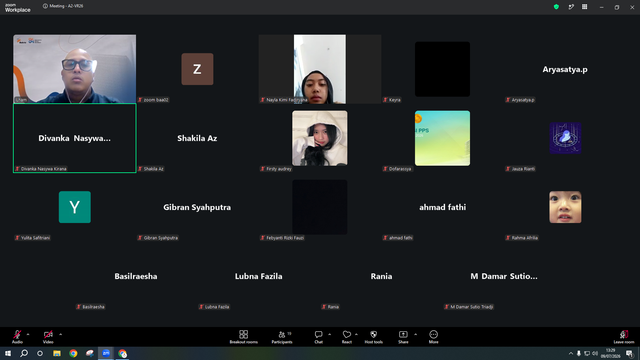This screenshot has width=640, height=360.
Task: Open the Chat panel
Action: coord(318,337)
